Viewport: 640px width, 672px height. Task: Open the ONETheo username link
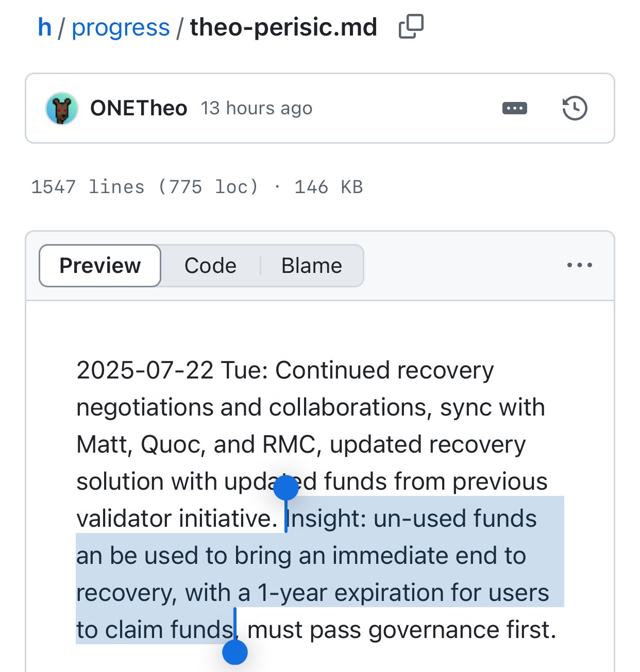[x=139, y=108]
